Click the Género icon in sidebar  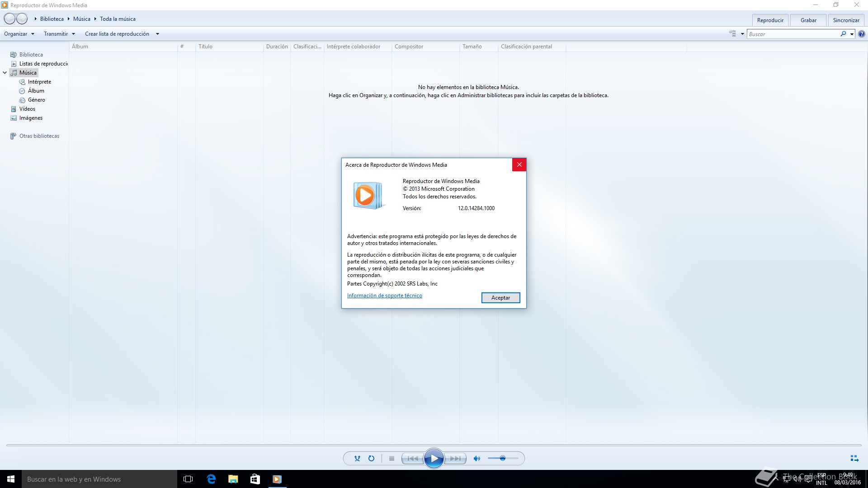22,100
